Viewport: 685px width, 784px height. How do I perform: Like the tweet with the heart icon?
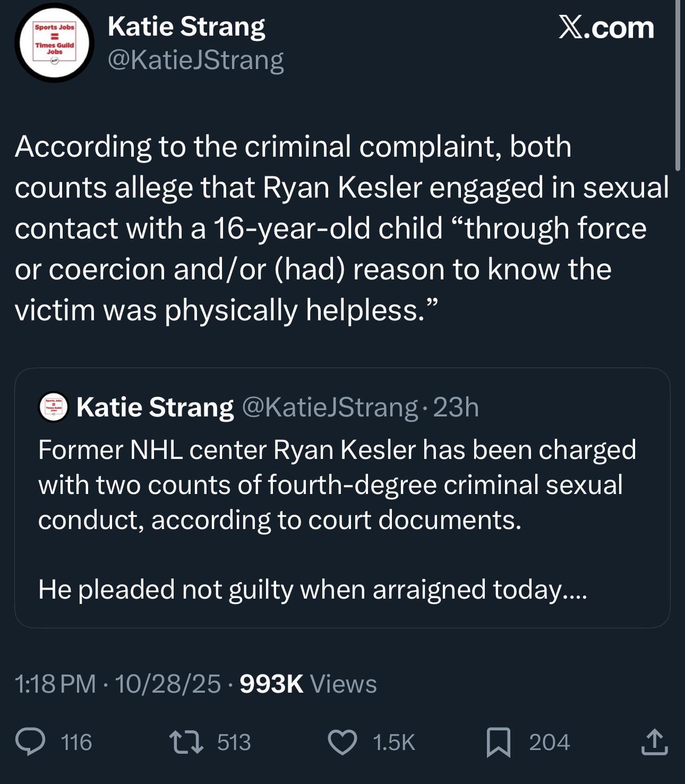pyautogui.click(x=343, y=742)
